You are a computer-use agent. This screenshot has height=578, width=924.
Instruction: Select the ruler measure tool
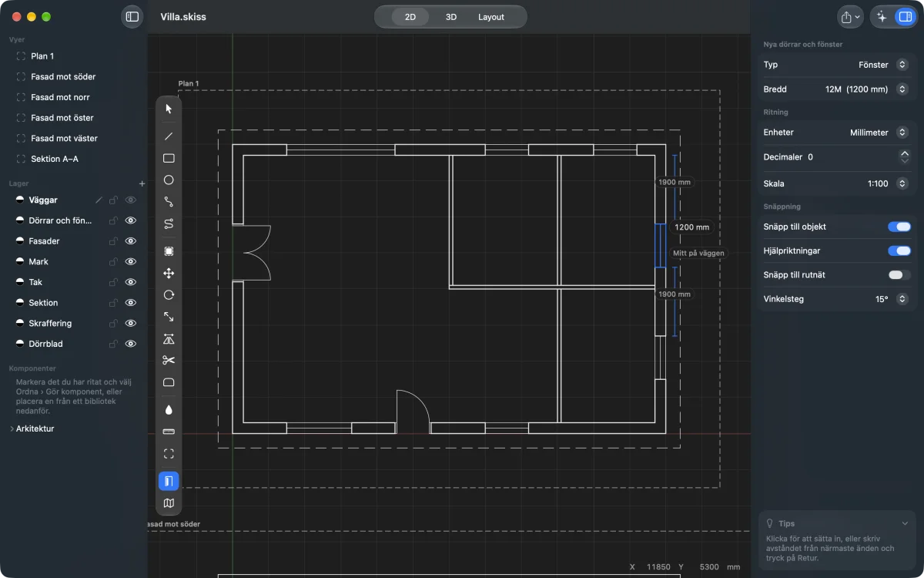(169, 432)
